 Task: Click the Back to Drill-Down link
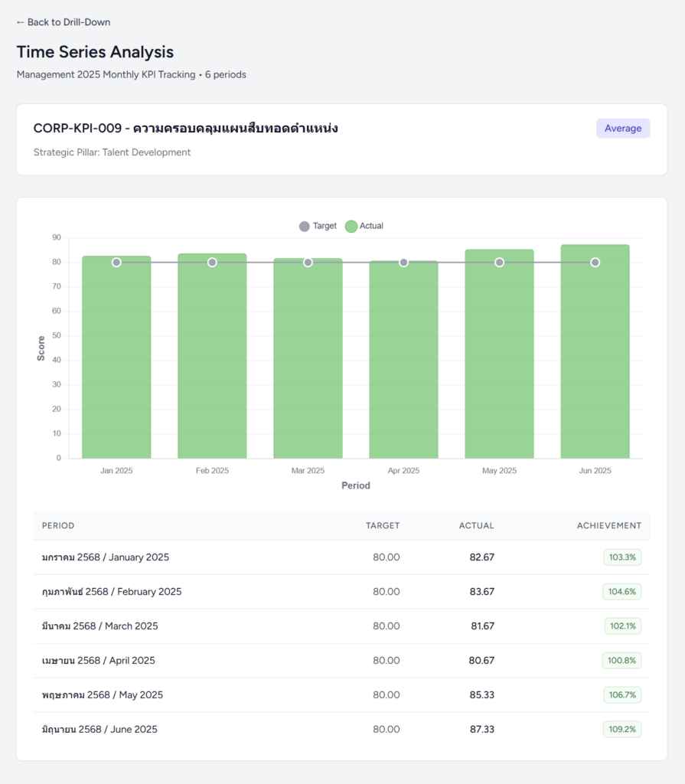coord(64,22)
